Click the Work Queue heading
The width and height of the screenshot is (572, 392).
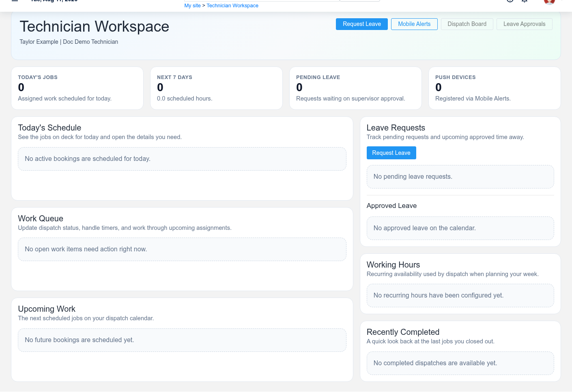pyautogui.click(x=41, y=218)
